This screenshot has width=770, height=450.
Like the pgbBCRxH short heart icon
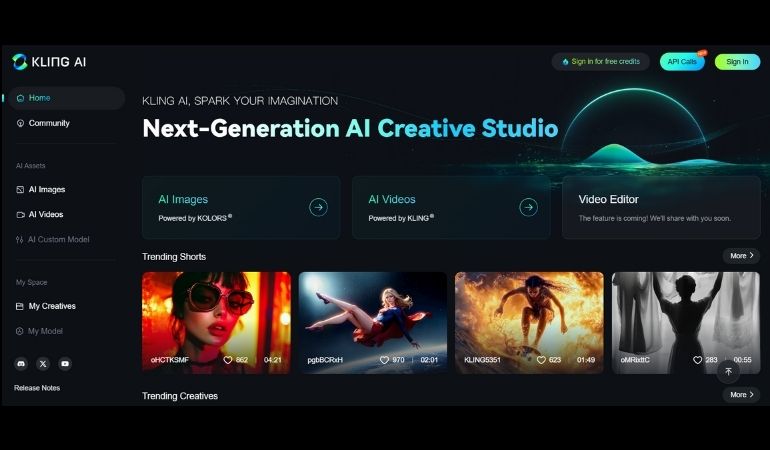pos(385,360)
